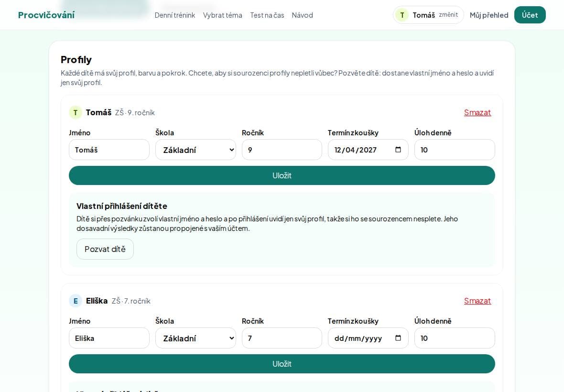Delete Tomáš's profile via Smazat

(x=477, y=112)
